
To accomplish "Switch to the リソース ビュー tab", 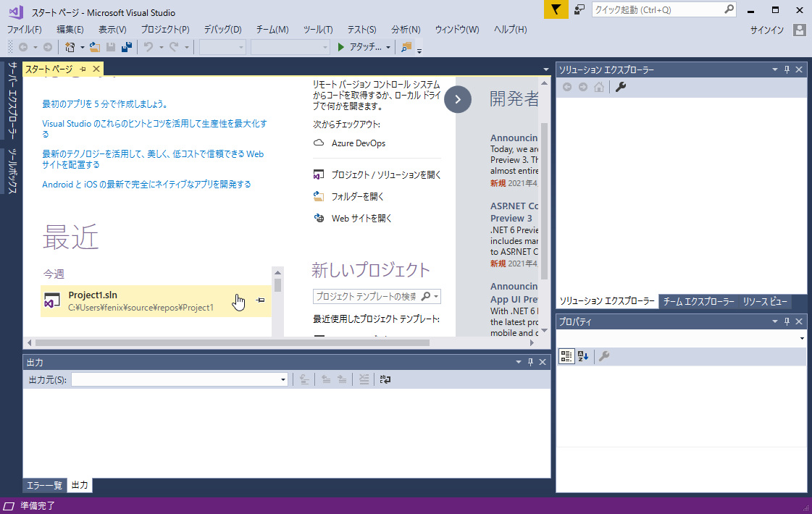I will point(765,301).
